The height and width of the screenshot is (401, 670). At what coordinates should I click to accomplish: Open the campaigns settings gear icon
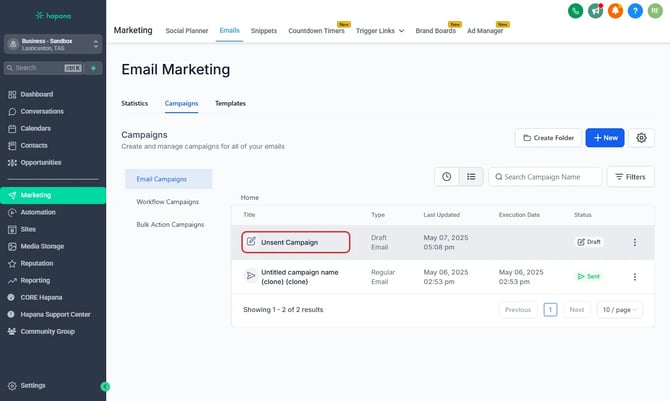[642, 138]
